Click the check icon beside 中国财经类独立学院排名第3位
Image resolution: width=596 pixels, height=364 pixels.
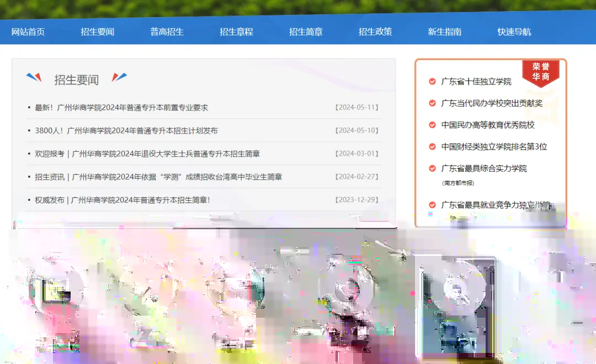(432, 147)
